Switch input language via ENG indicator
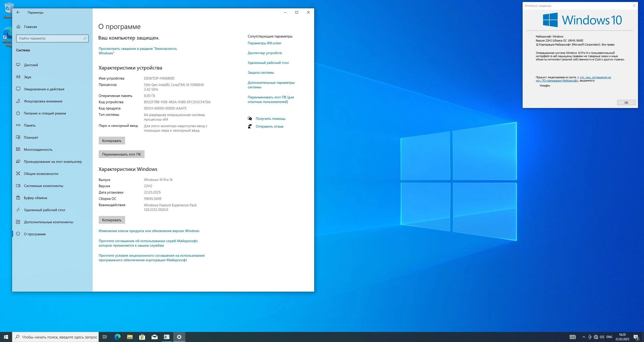This screenshot has width=644, height=342. coord(609,337)
